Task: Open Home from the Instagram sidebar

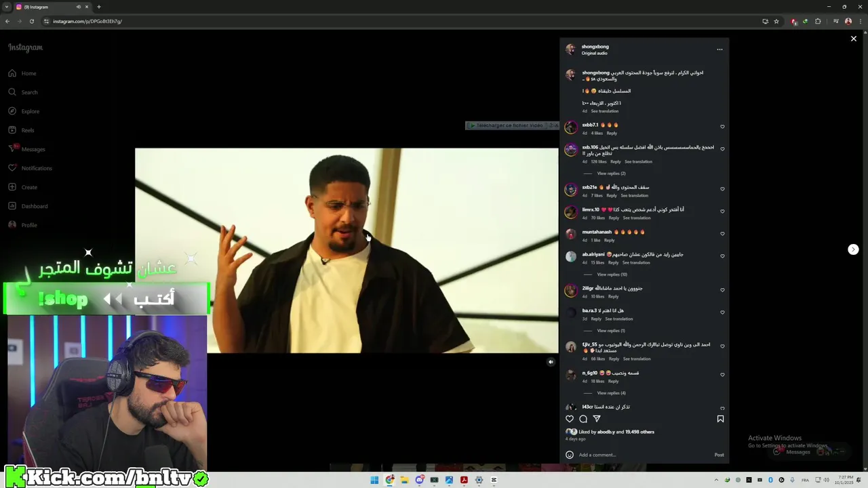Action: [22, 73]
